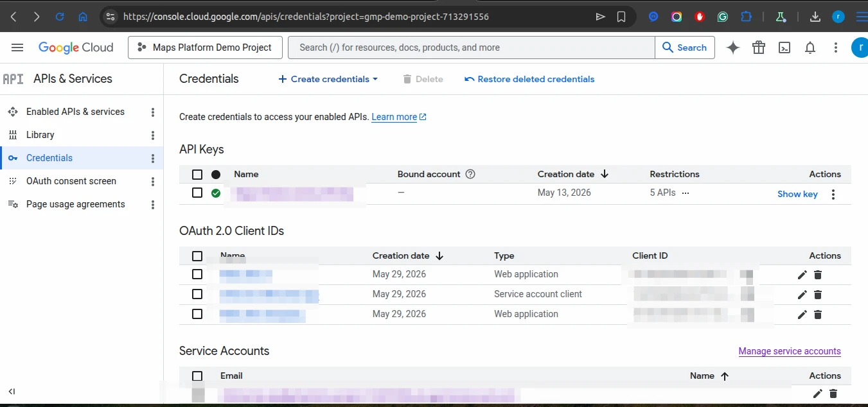Viewport: 868px width, 407px height.
Task: Delete the service account row
Action: (833, 394)
